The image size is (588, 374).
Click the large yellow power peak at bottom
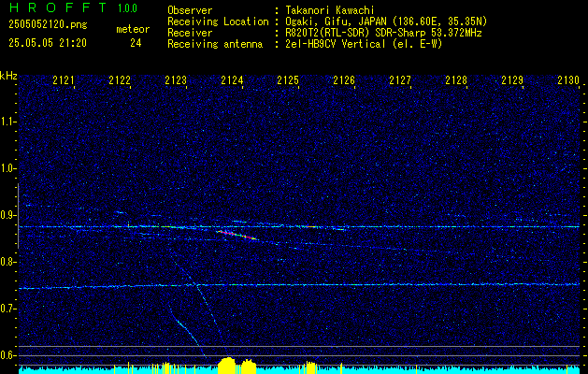click(x=227, y=366)
